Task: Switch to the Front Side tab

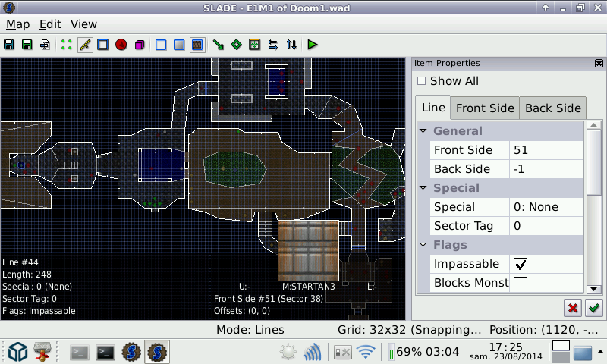Action: click(x=485, y=108)
